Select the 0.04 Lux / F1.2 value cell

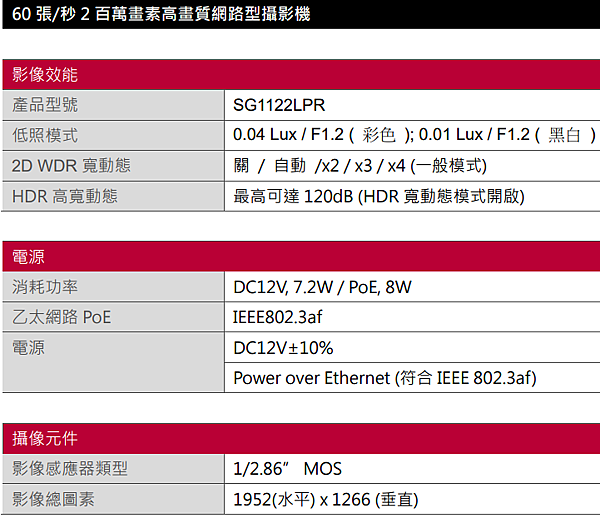click(414, 135)
